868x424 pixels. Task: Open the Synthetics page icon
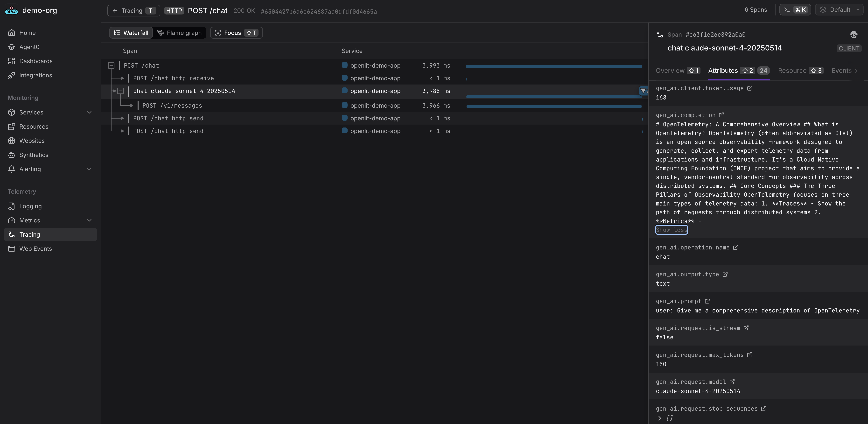pos(11,155)
